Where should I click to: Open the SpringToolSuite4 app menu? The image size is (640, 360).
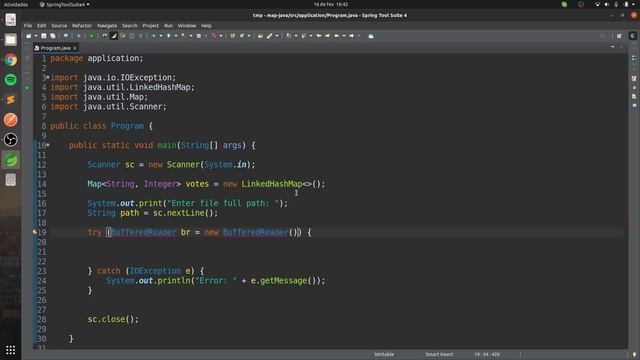tap(65, 4)
